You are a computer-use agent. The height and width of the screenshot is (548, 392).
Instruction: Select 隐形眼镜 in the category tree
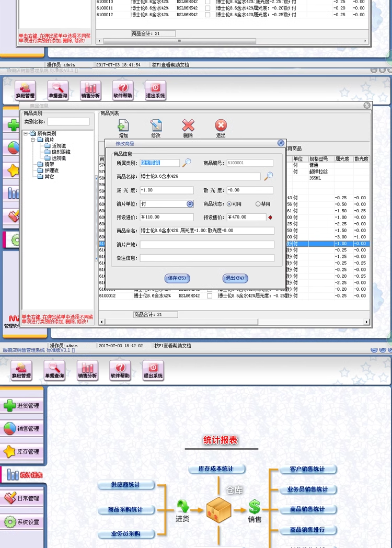coord(61,152)
